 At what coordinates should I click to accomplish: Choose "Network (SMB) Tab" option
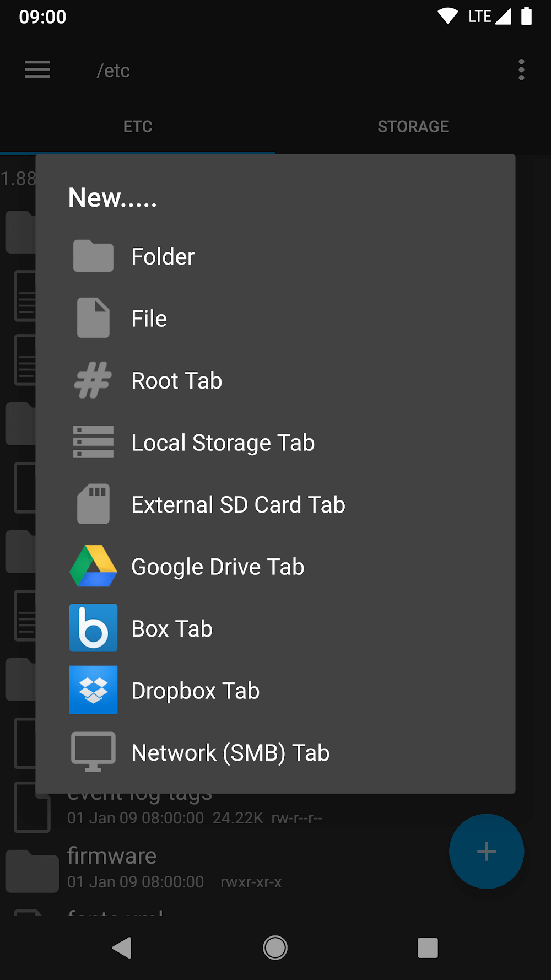230,753
